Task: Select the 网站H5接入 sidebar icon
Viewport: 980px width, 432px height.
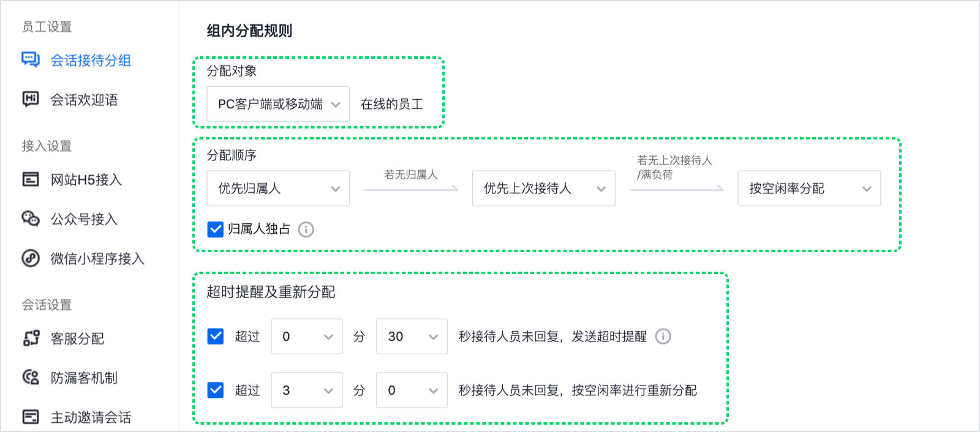Action: coord(31,179)
